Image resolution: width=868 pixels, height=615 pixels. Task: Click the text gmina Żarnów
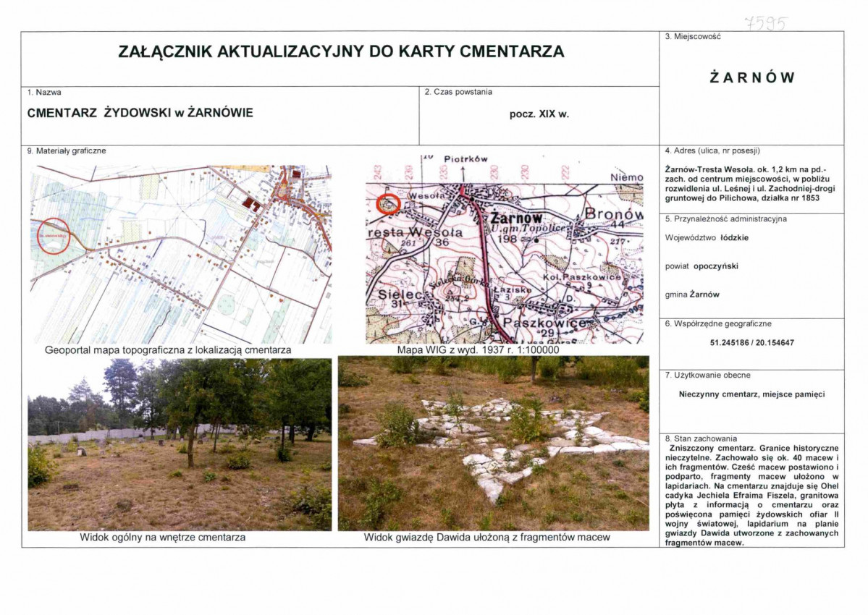coord(692,294)
